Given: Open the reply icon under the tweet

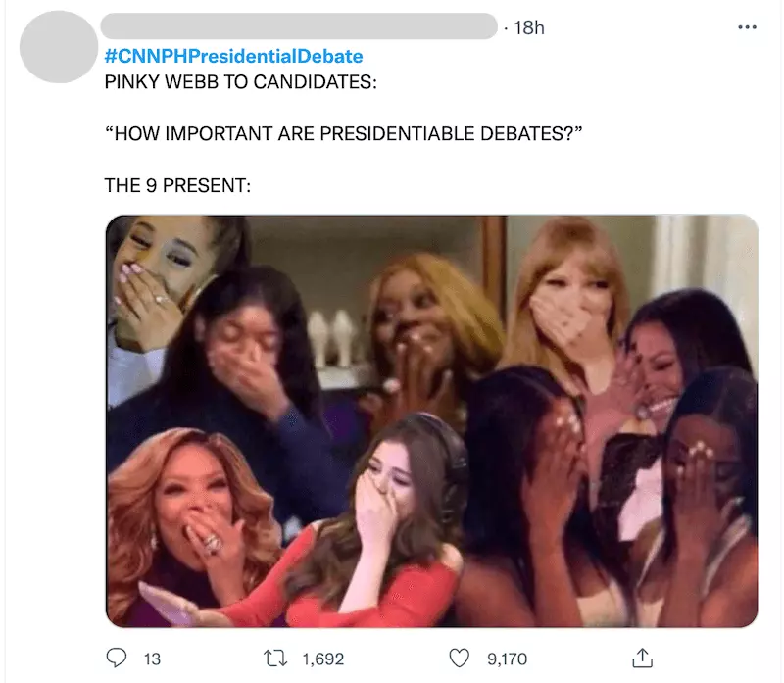Looking at the screenshot, I should (117, 658).
